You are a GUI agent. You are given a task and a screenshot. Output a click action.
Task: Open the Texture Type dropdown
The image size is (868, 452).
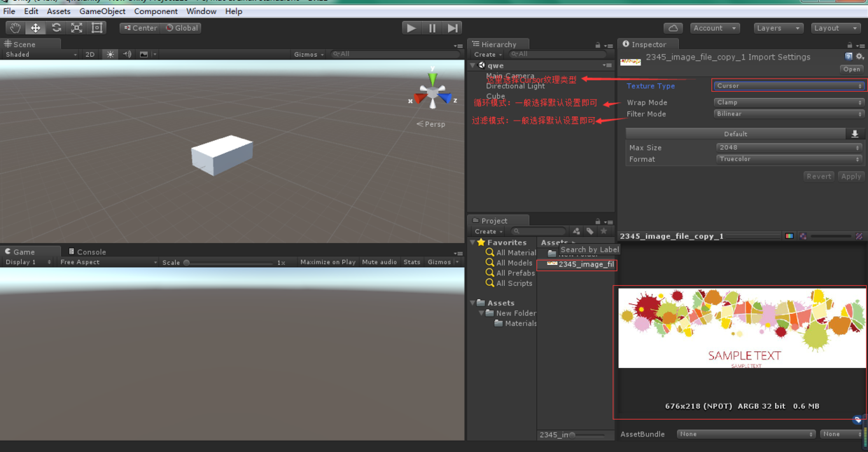pos(788,86)
